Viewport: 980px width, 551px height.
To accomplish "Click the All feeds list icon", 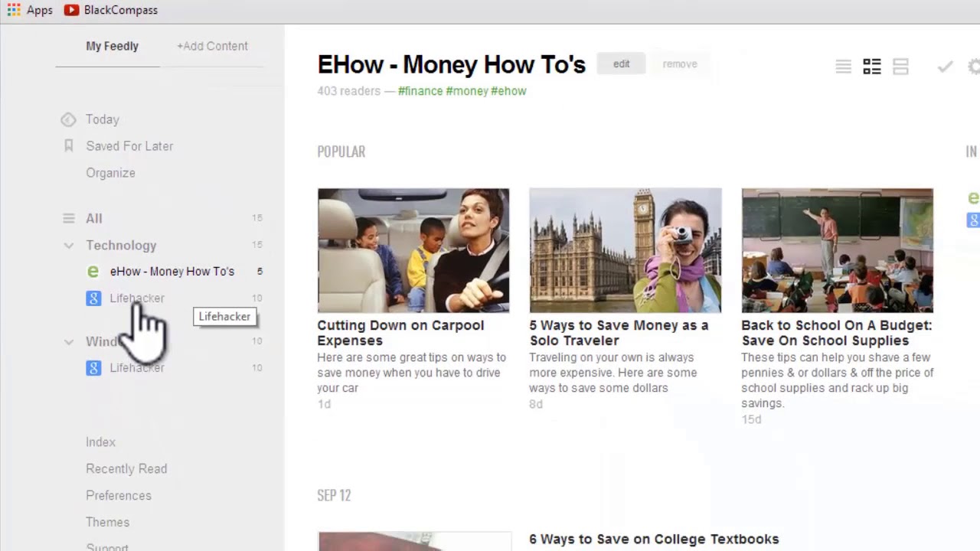I will [69, 218].
